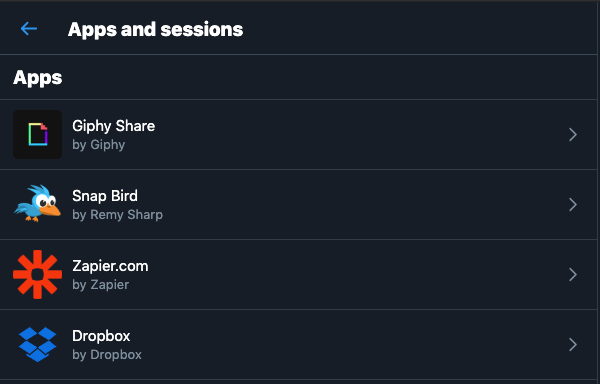Click the 'by Zapier' developer label

pyautogui.click(x=101, y=285)
